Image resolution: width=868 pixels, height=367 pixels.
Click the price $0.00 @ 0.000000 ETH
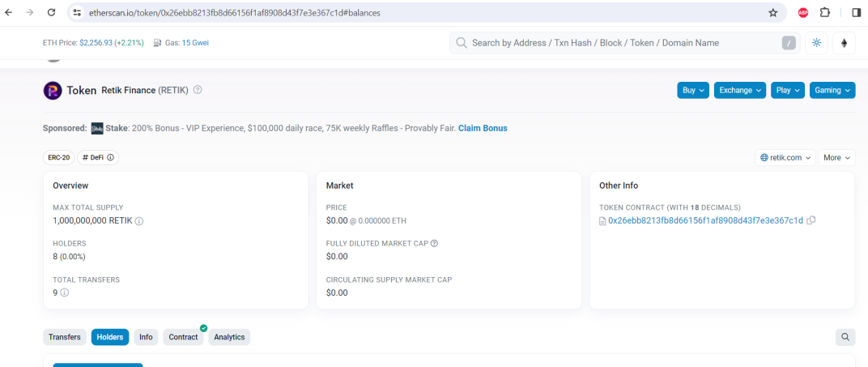pos(366,221)
